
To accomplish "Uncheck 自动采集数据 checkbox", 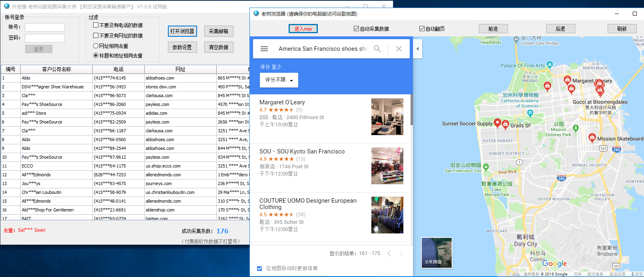I will coord(356,28).
